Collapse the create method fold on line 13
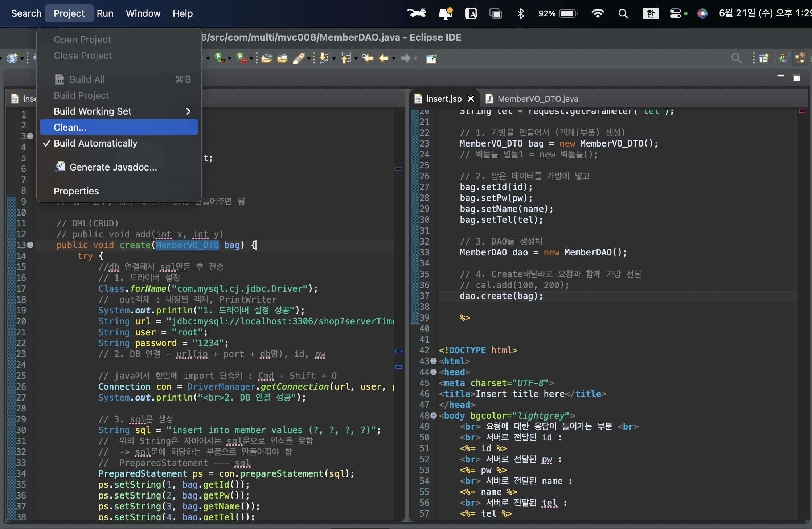812x529 pixels. (30, 245)
